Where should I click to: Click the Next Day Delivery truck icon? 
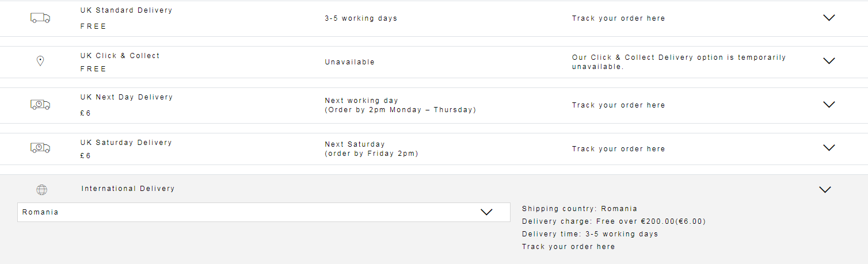[x=40, y=105]
